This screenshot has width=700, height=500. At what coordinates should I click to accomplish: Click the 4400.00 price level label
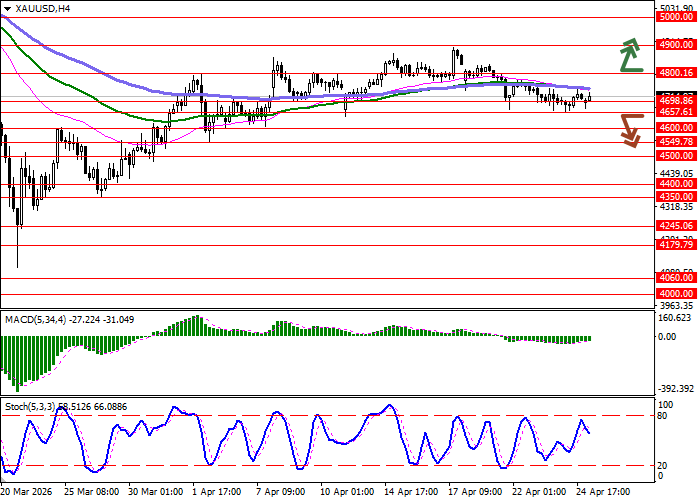pyautogui.click(x=676, y=184)
